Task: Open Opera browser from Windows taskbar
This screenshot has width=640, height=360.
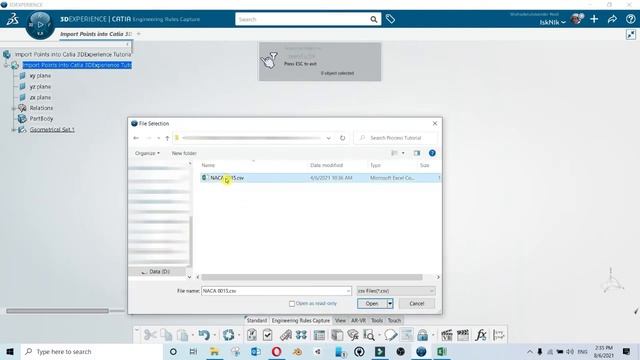Action: pos(276,351)
